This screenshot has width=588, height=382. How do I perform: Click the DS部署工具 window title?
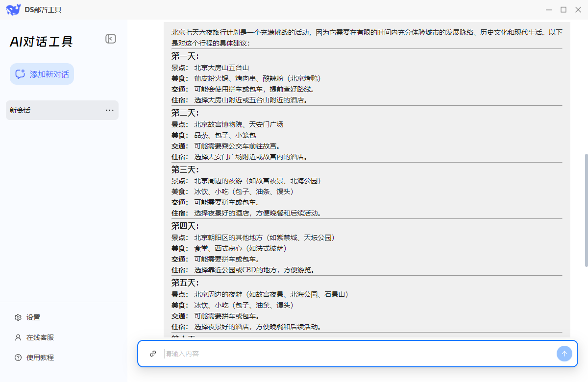43,10
